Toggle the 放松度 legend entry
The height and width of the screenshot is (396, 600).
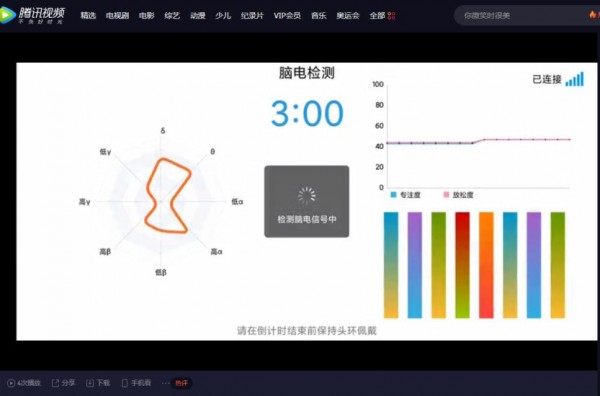pos(458,195)
